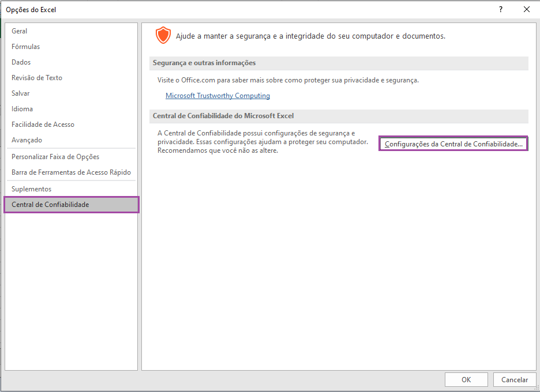Open Personalizar Faixa de Opções

pyautogui.click(x=72, y=157)
